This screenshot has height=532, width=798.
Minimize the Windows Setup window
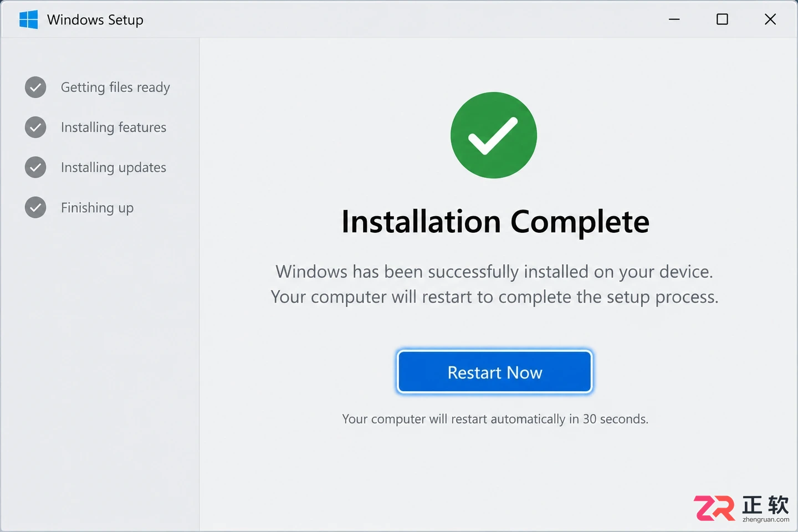(x=674, y=19)
